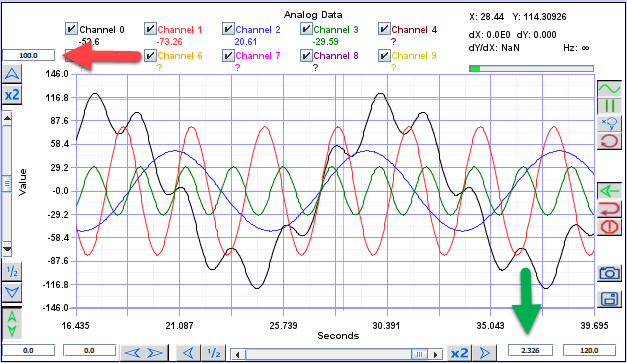
Task: Click the horizontal scrollbar left arrow
Action: 238,354
